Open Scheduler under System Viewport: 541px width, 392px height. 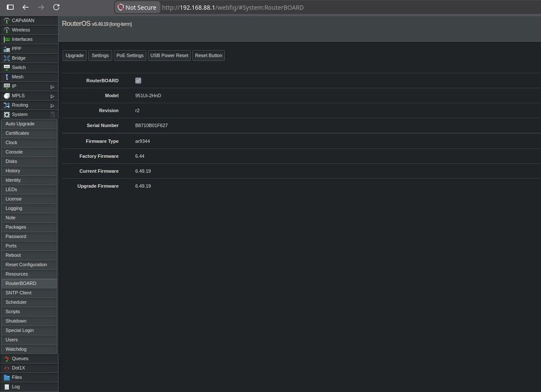(x=29, y=302)
